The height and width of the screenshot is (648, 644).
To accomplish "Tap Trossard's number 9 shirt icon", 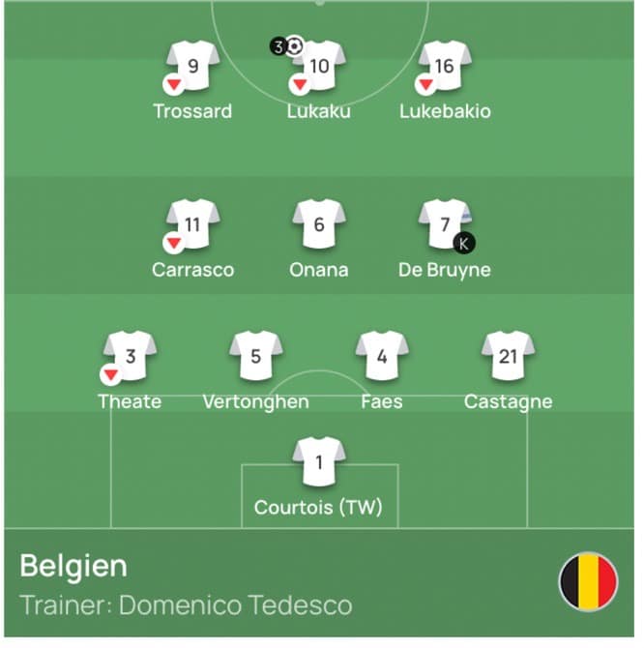I will pyautogui.click(x=193, y=66).
